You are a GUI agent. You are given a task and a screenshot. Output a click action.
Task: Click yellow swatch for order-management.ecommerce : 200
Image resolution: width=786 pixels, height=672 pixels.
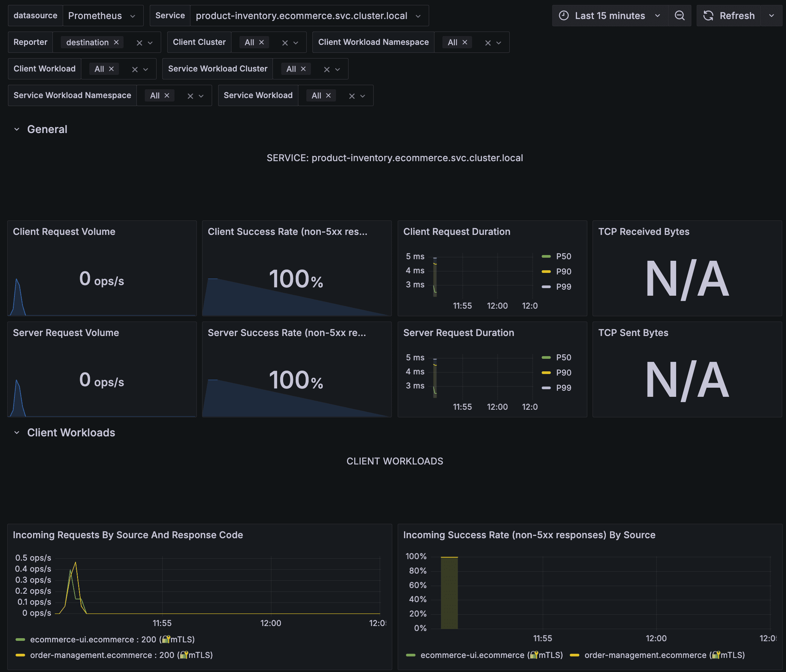click(20, 655)
